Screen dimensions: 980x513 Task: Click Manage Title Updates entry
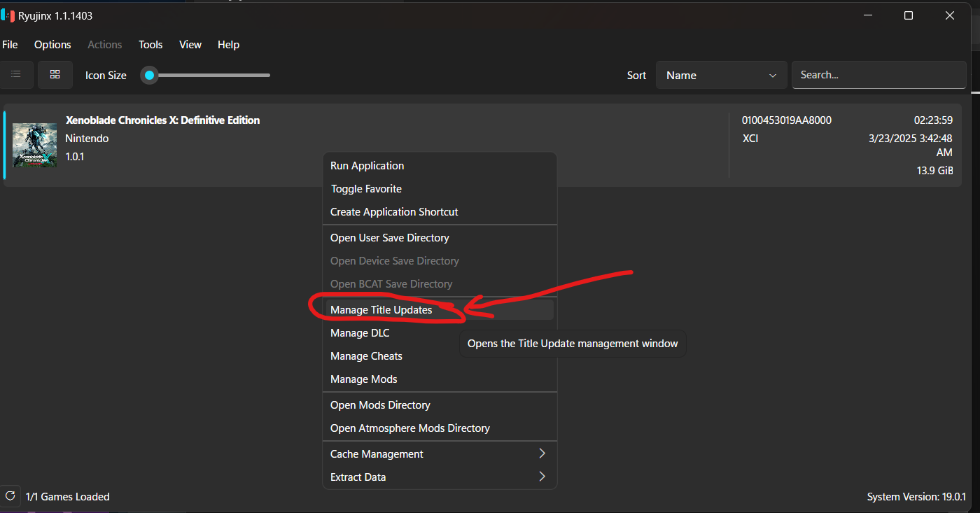pyautogui.click(x=440, y=310)
